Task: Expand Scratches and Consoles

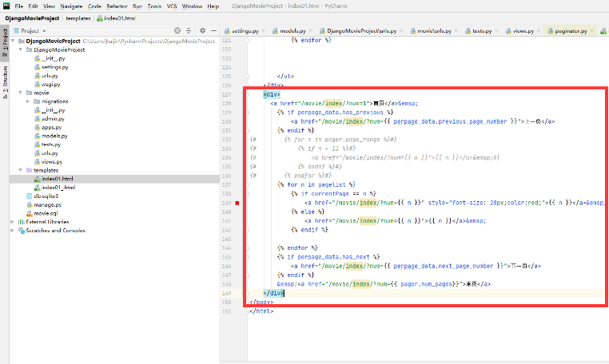Action: click(13, 231)
